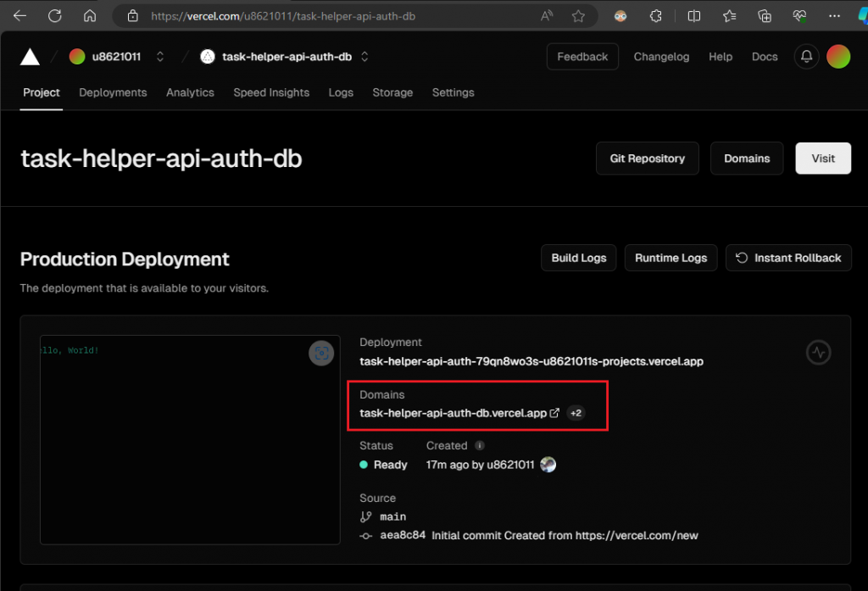Open Runtime Logs

tap(671, 258)
